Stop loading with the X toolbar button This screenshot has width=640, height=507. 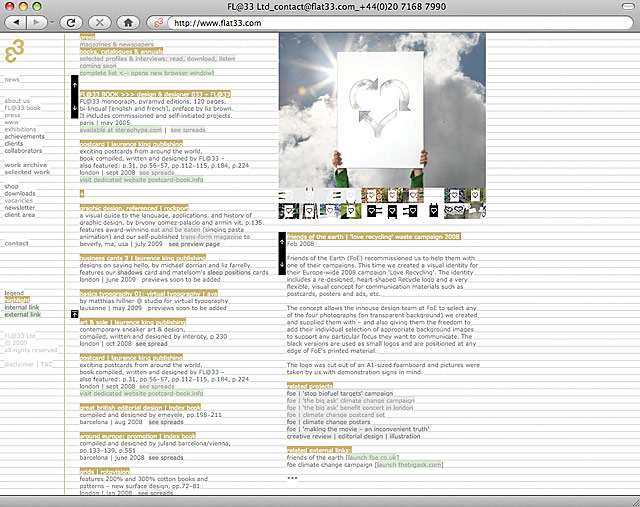[100, 23]
